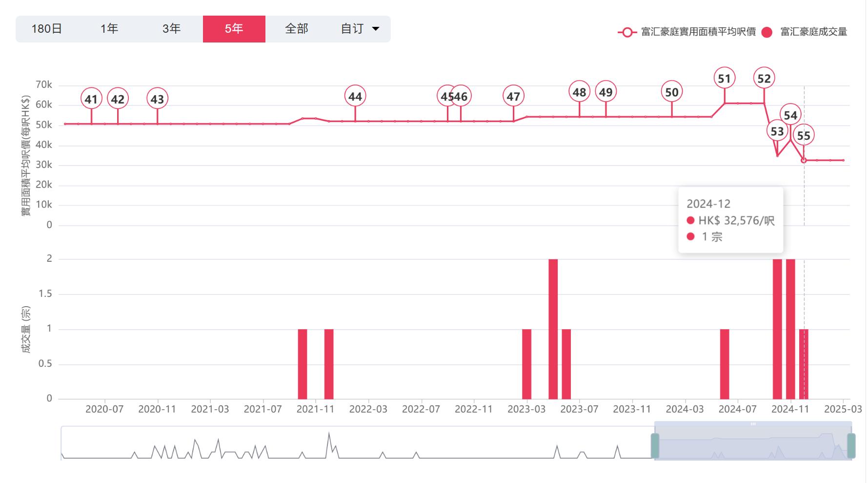Open transaction marker 52
868x483 pixels.
(764, 78)
